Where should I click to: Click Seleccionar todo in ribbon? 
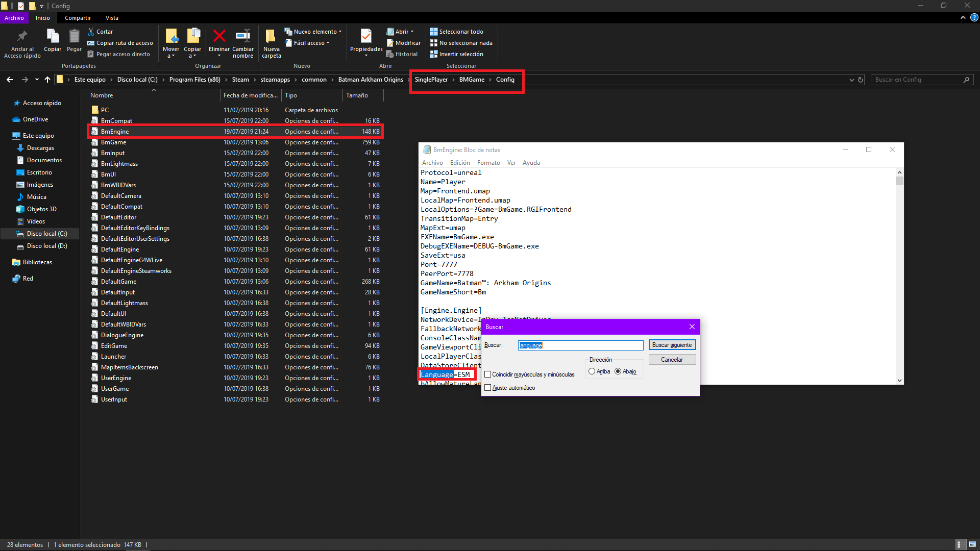coord(456,32)
